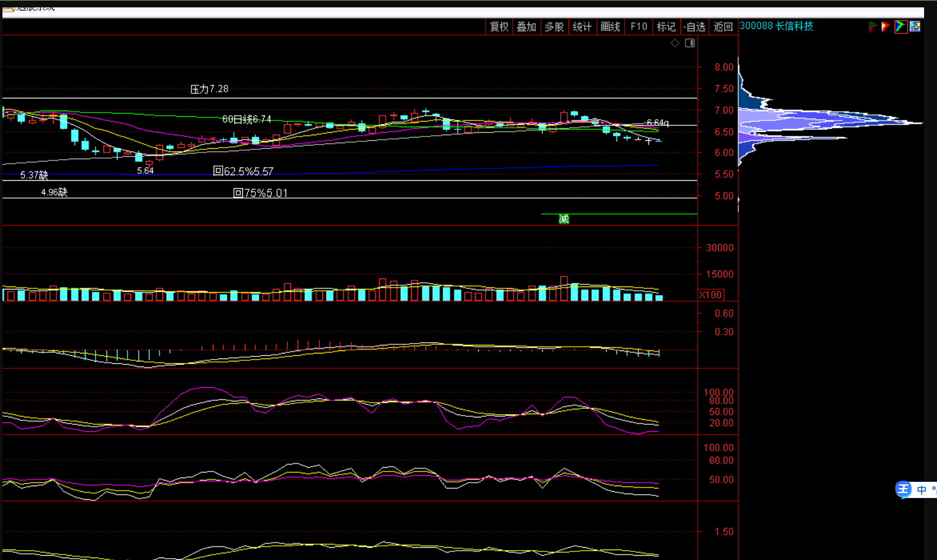Click the 5.37缺 gap label
This screenshot has height=560, width=937.
tap(34, 175)
